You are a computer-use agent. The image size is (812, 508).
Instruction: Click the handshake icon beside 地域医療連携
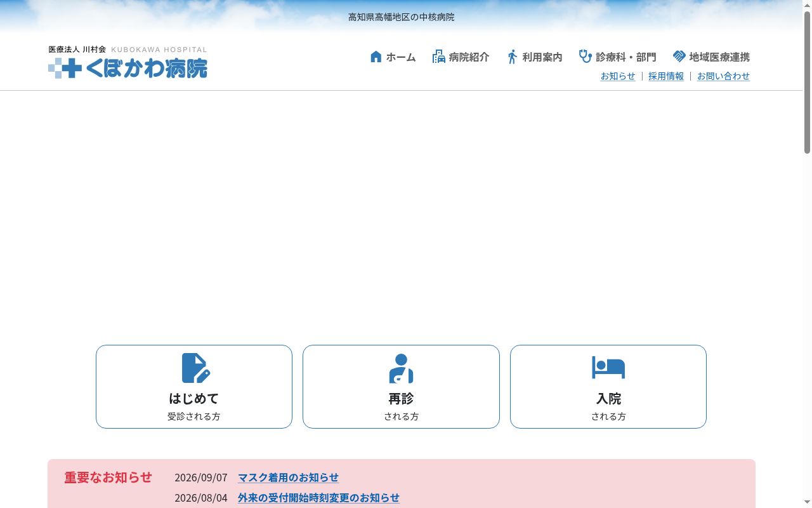[x=679, y=57]
